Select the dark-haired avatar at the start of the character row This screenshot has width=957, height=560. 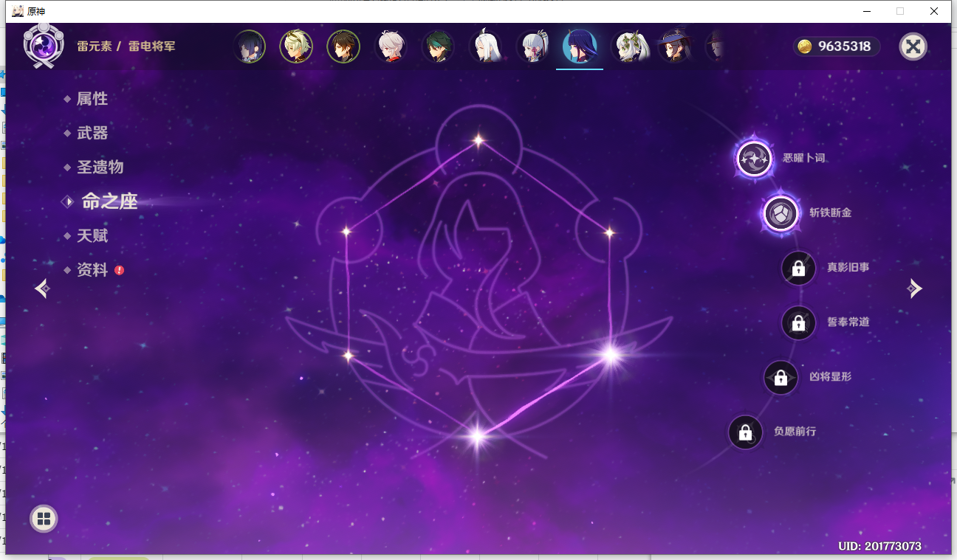pyautogui.click(x=250, y=46)
